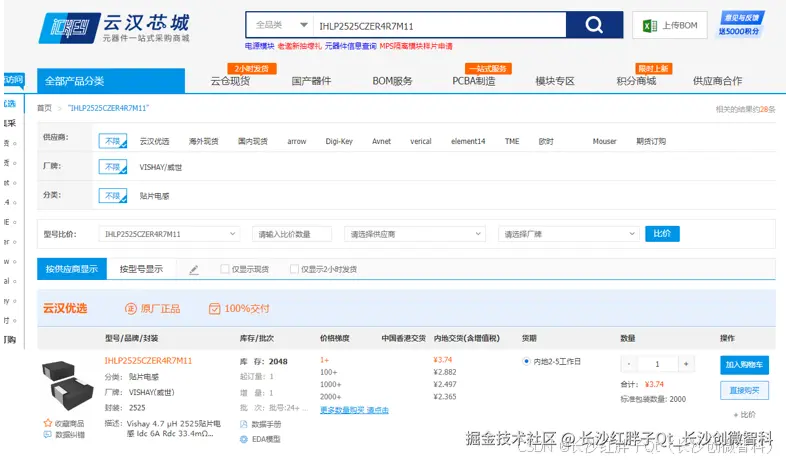786x460 pixels.
Task: Click the 更多数量购买 请点击 link
Action: [354, 410]
